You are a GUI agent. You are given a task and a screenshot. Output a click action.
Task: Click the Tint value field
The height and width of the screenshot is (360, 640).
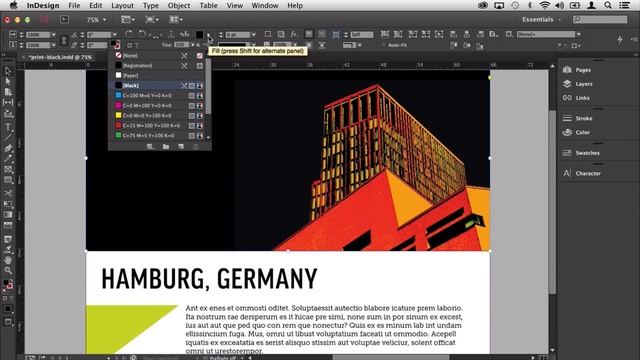pyautogui.click(x=181, y=45)
